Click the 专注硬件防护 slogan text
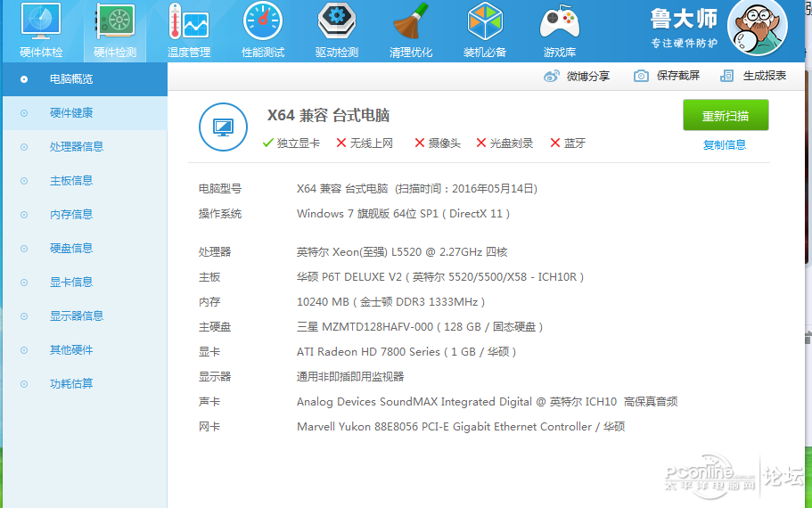The height and width of the screenshot is (508, 812). (x=684, y=43)
